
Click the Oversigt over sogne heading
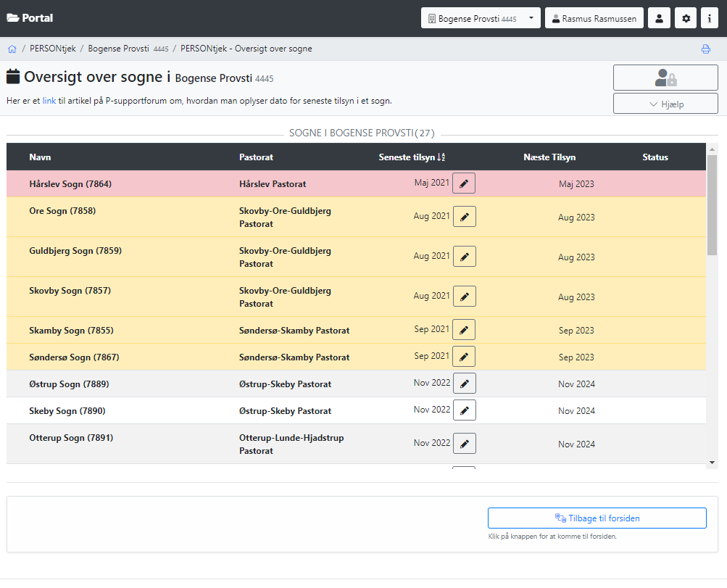(x=97, y=77)
